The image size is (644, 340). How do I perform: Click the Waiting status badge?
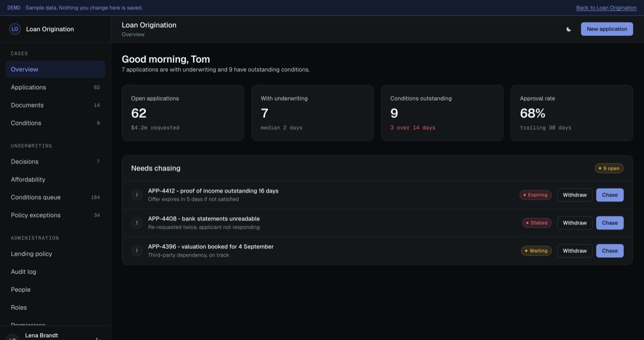[x=536, y=251]
